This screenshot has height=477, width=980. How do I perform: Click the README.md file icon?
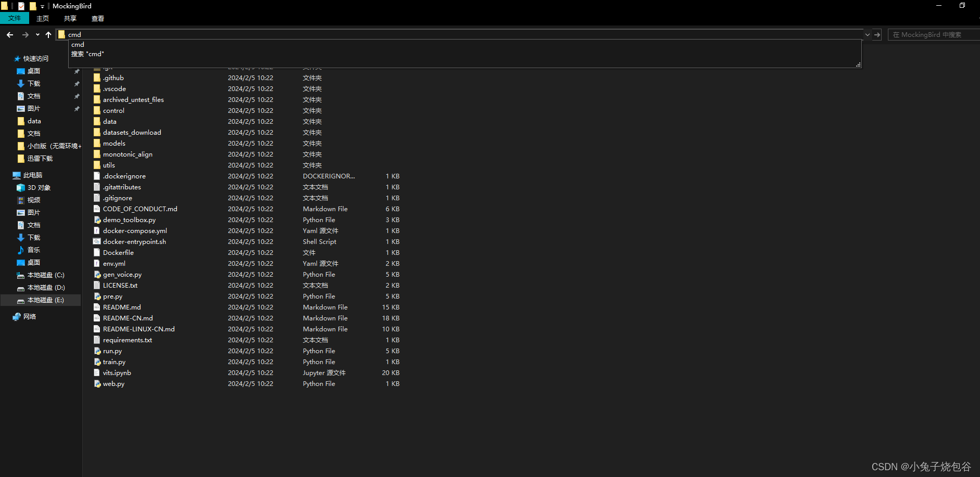pos(97,307)
